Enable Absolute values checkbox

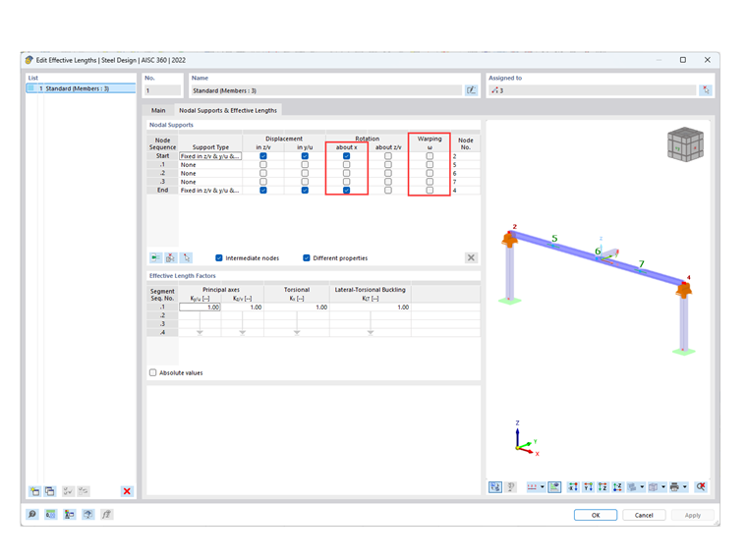(x=153, y=372)
